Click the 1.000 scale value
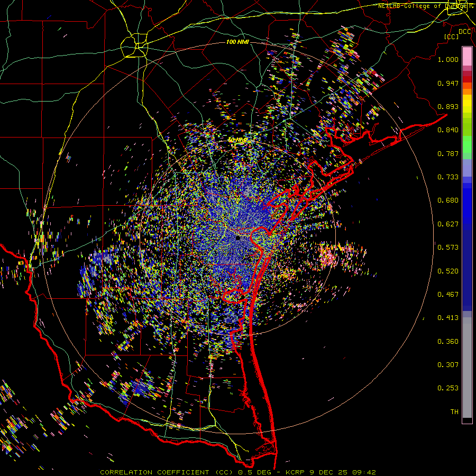 448,59
